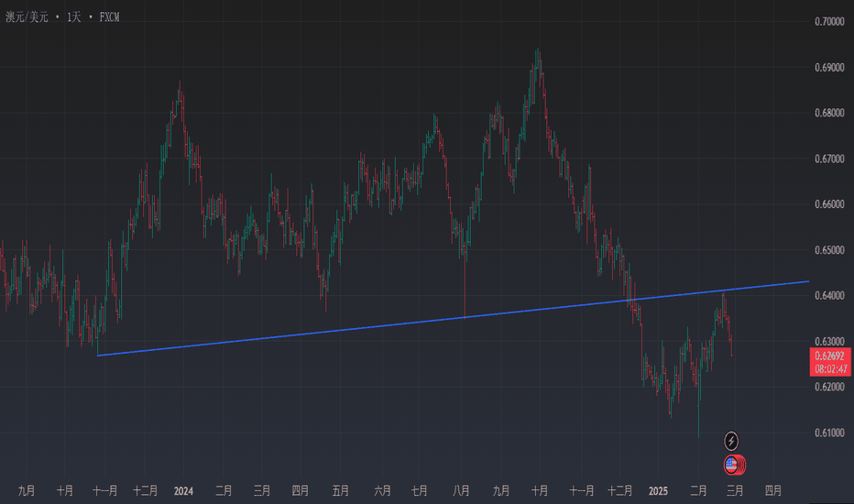Click the 2025 year marker on time axis
The image size is (854, 504).
tap(656, 490)
